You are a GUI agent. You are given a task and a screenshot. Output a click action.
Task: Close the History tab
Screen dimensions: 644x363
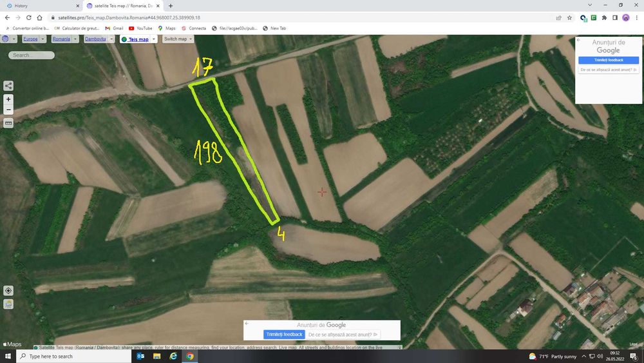[78, 6]
